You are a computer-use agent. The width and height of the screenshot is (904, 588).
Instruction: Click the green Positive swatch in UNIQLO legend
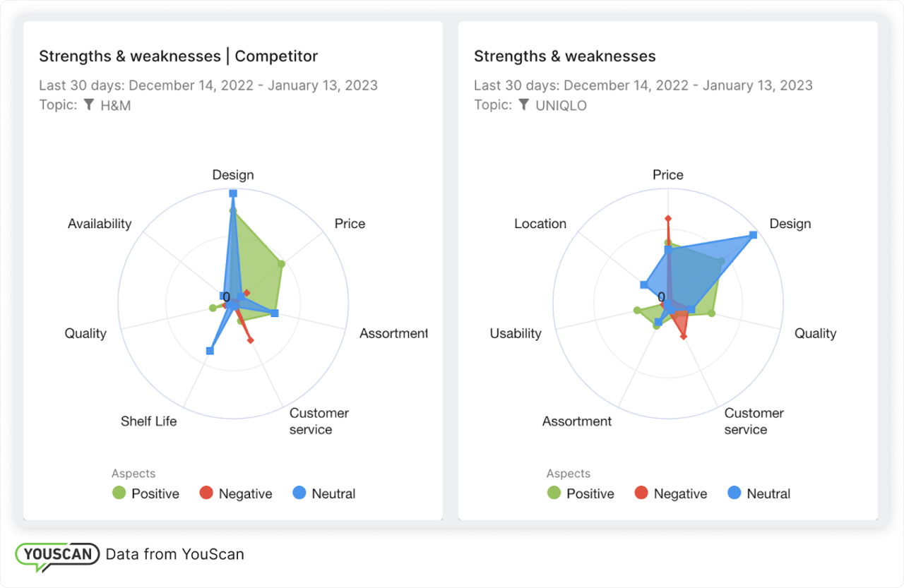click(554, 493)
